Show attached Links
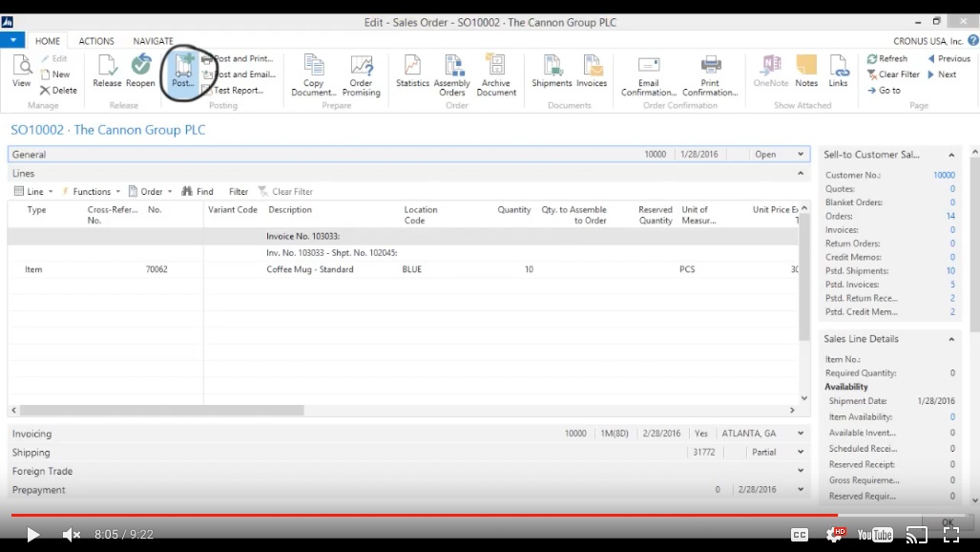This screenshot has width=980, height=552. tap(838, 70)
